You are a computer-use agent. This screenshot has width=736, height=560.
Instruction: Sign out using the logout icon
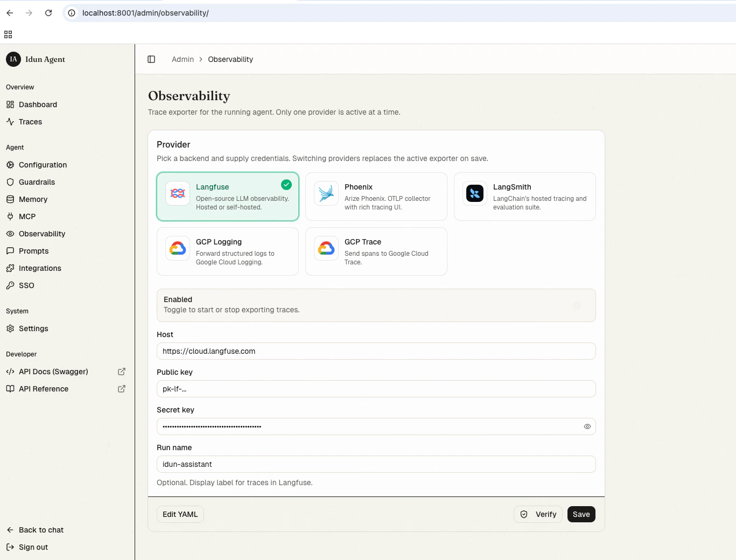coord(10,547)
